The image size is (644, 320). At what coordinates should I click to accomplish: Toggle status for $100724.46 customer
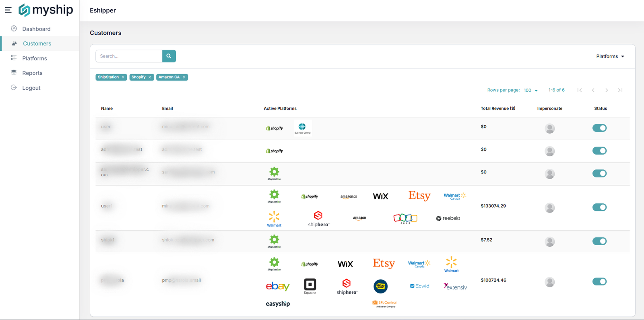(x=599, y=281)
